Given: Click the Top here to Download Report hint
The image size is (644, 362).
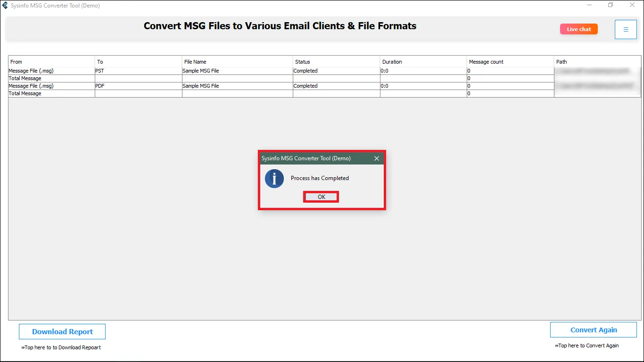Looking at the screenshot, I should tap(61, 347).
